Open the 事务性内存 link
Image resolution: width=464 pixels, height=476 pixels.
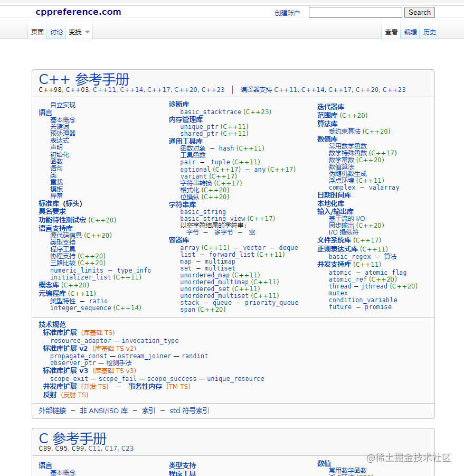click(x=145, y=386)
